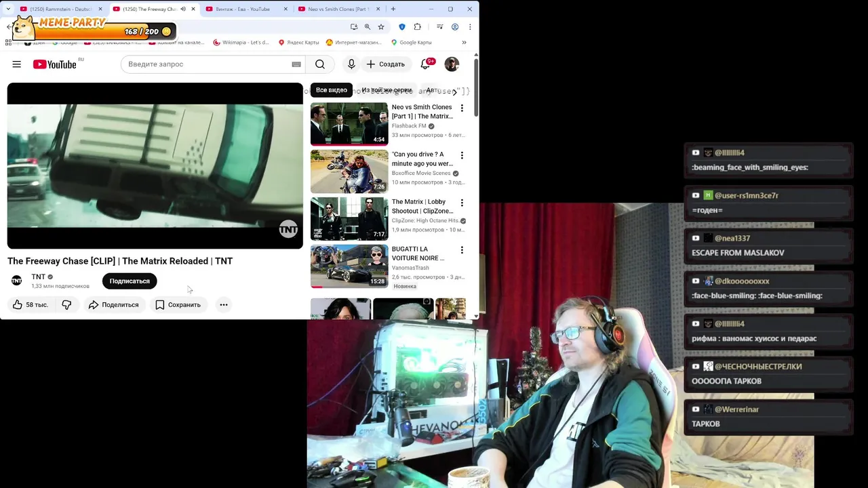Go to YouTube home via logo
868x488 pixels.
(55, 64)
